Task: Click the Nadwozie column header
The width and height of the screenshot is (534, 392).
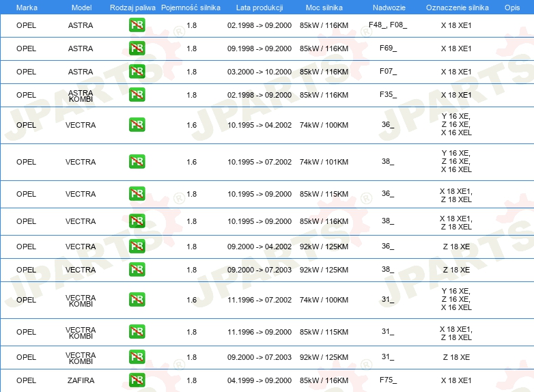Action: [x=389, y=8]
